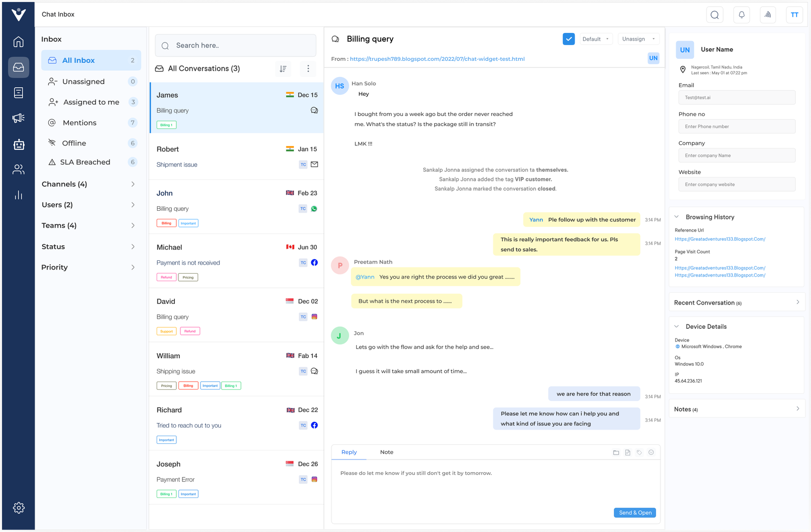Open the SLA Breached folder

point(91,162)
